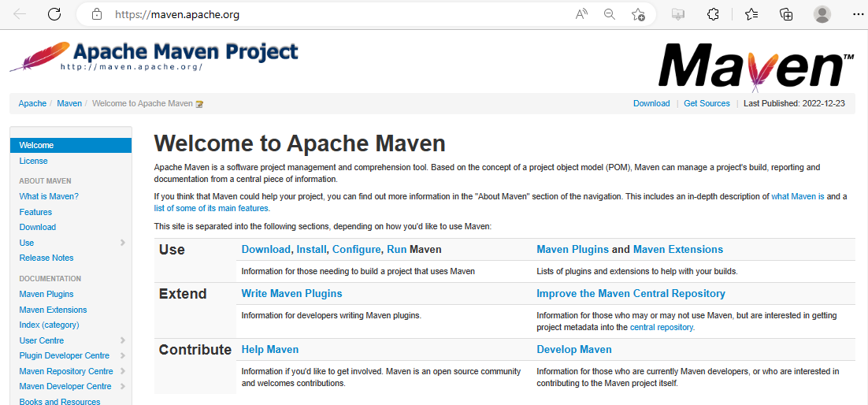
Task: Open Features in the sidebar
Action: tap(35, 212)
